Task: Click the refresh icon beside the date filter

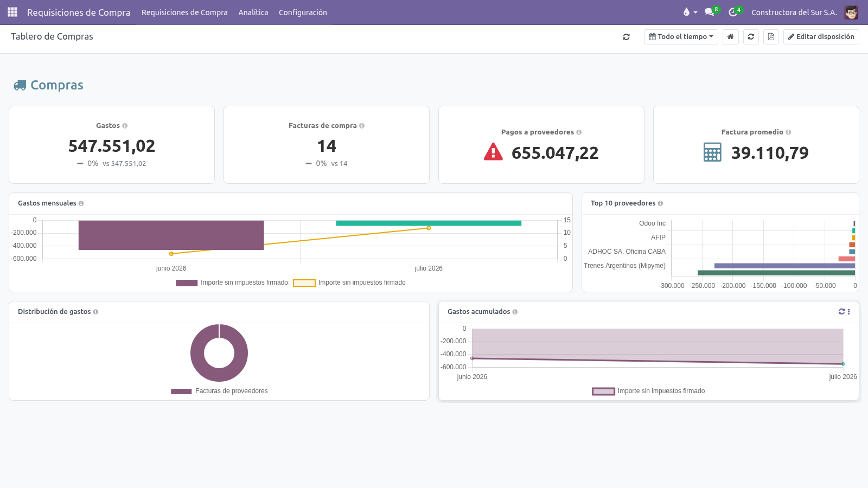Action: (627, 37)
